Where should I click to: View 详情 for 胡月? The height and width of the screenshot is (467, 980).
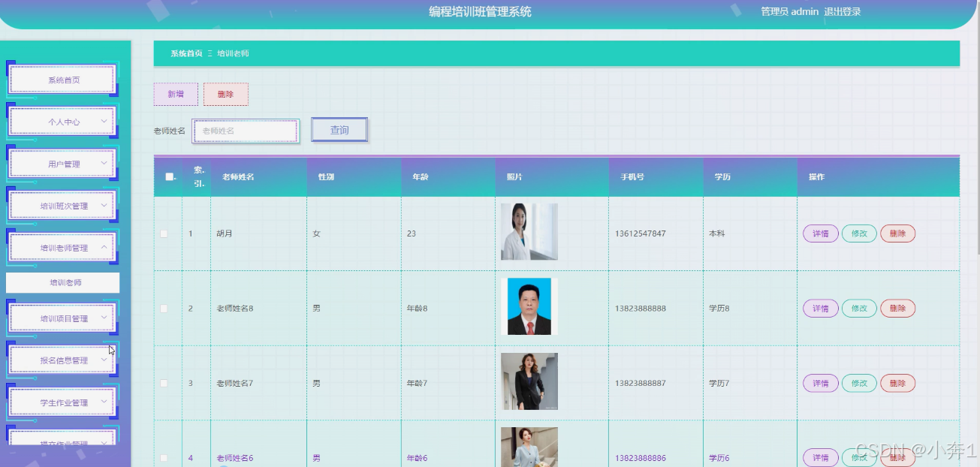point(821,234)
